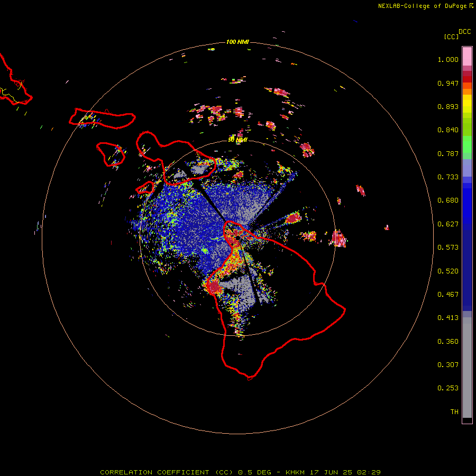This screenshot has height=476, width=476.
Task: Click the 1.000 color scale value
Action: click(448, 59)
